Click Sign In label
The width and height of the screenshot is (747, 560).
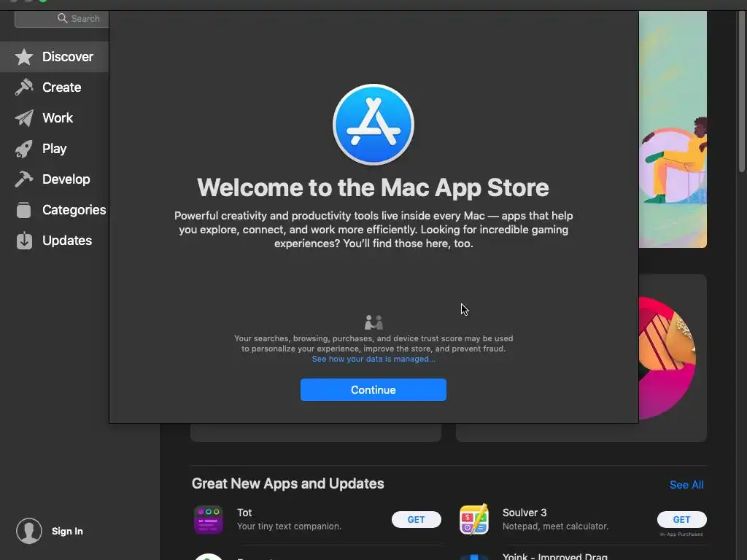click(67, 531)
